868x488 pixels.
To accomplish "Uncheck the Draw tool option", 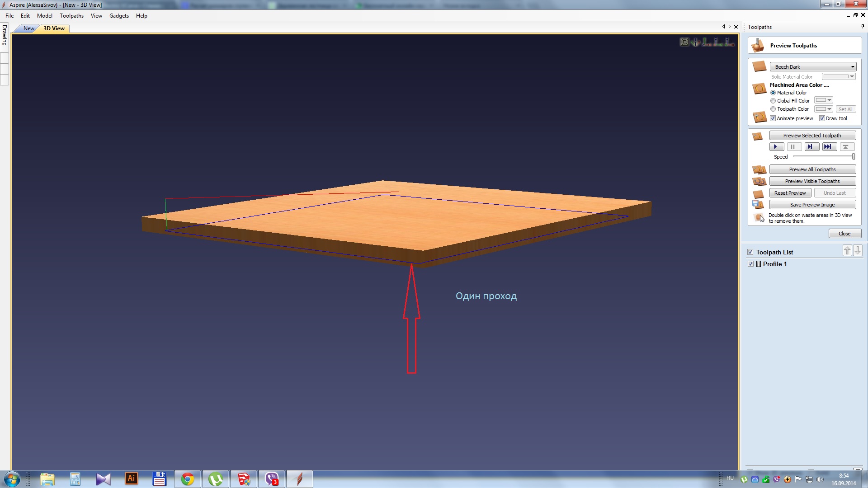I will click(x=822, y=118).
